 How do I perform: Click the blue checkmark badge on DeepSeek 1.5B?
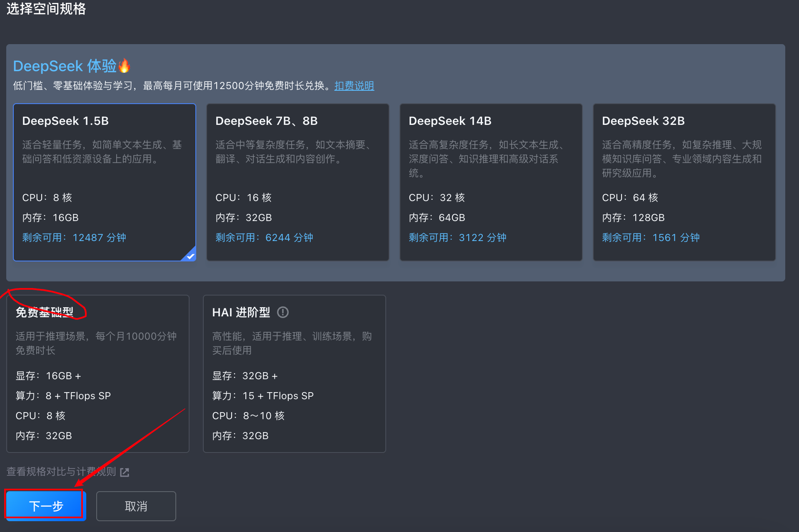click(190, 256)
